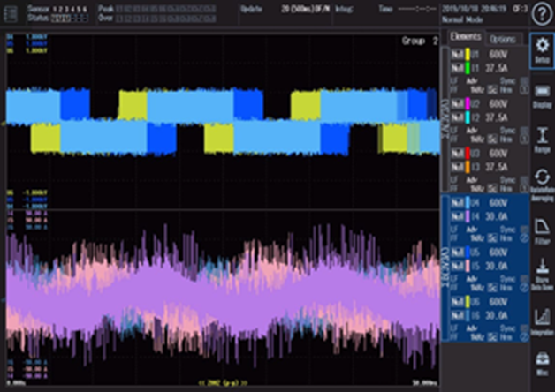Toggle Null for I2 current
The image size is (555, 392).
pyautogui.click(x=456, y=116)
